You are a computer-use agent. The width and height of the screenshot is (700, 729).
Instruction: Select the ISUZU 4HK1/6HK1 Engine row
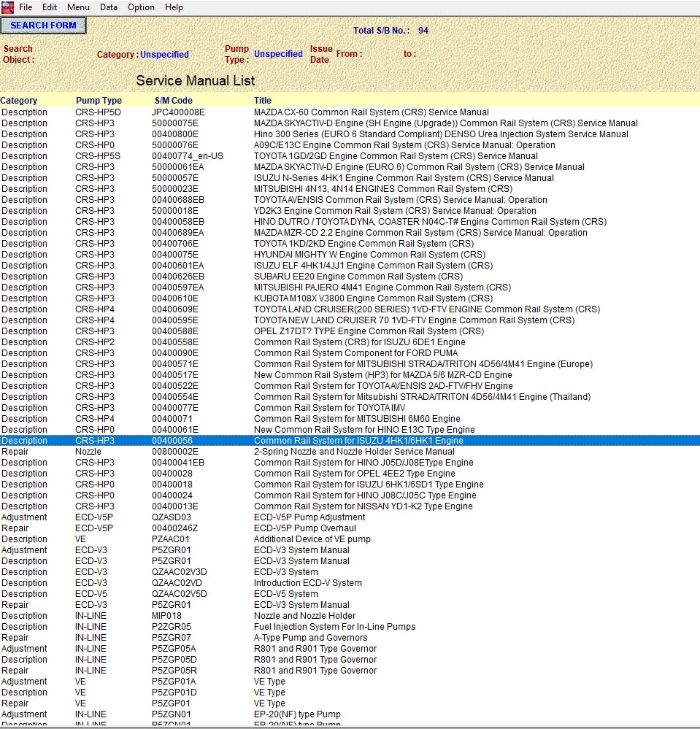[358, 441]
